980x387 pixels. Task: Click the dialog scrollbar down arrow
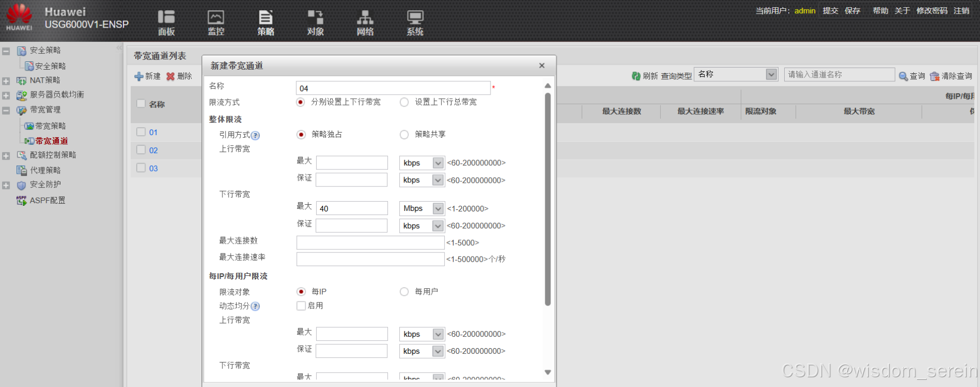(x=547, y=372)
